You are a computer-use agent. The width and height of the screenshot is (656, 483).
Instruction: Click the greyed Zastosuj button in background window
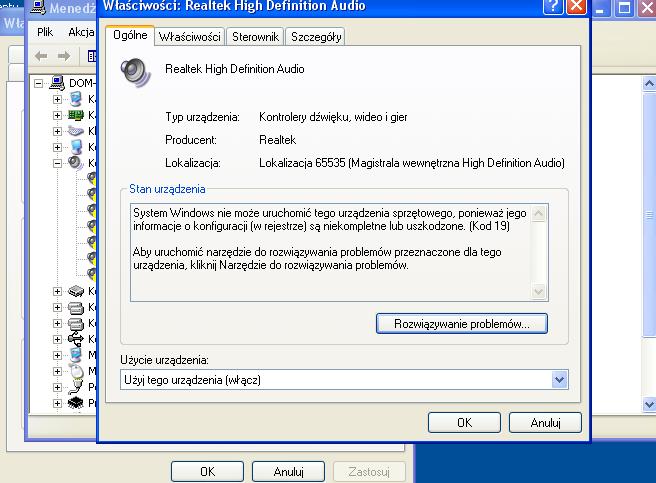(x=369, y=472)
